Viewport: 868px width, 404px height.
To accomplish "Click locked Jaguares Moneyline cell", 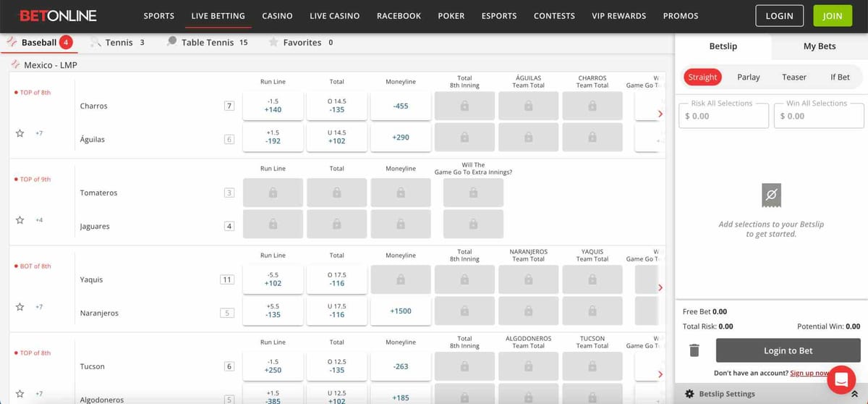I will click(x=401, y=224).
